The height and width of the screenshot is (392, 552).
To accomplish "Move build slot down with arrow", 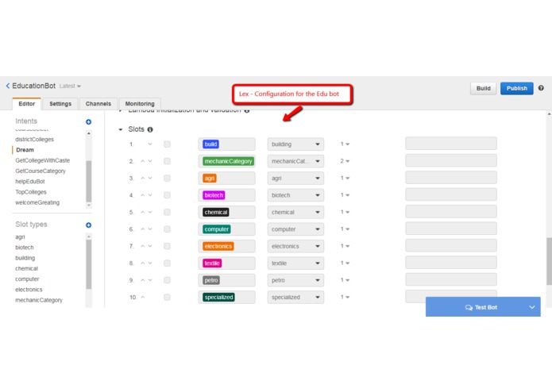I will coord(150,144).
